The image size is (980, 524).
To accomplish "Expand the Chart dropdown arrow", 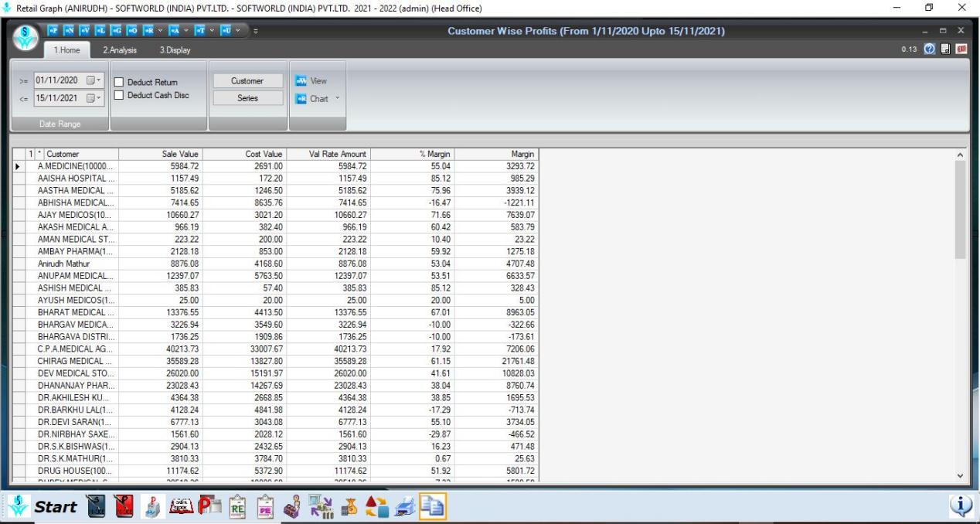I will [x=338, y=99].
